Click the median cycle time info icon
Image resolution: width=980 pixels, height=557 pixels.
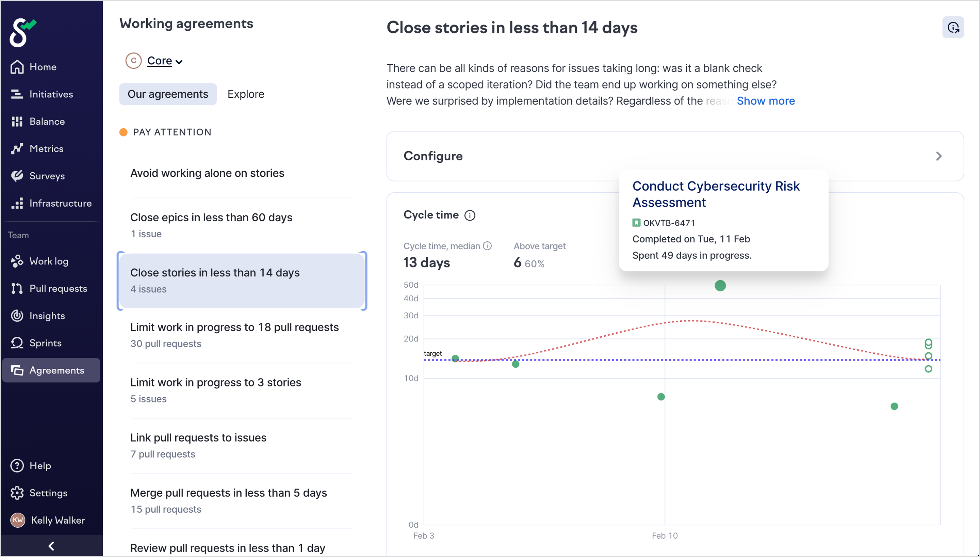tap(487, 246)
